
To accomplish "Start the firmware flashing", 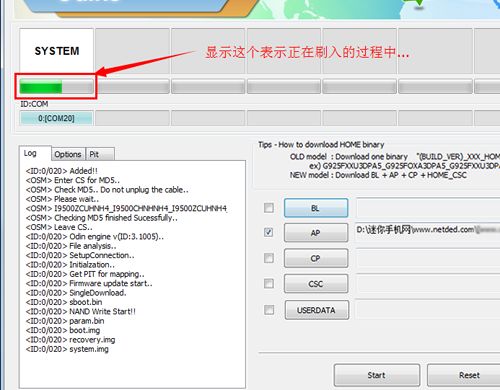I will point(377,375).
